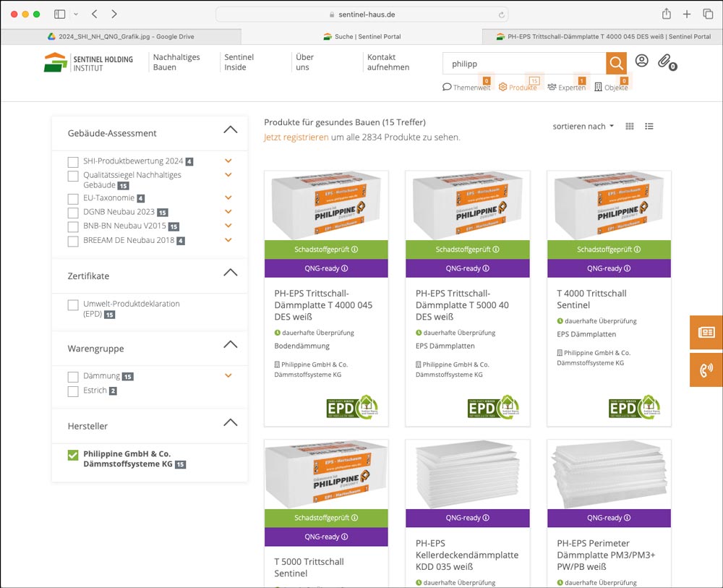Switch to list view of products

pyautogui.click(x=649, y=127)
